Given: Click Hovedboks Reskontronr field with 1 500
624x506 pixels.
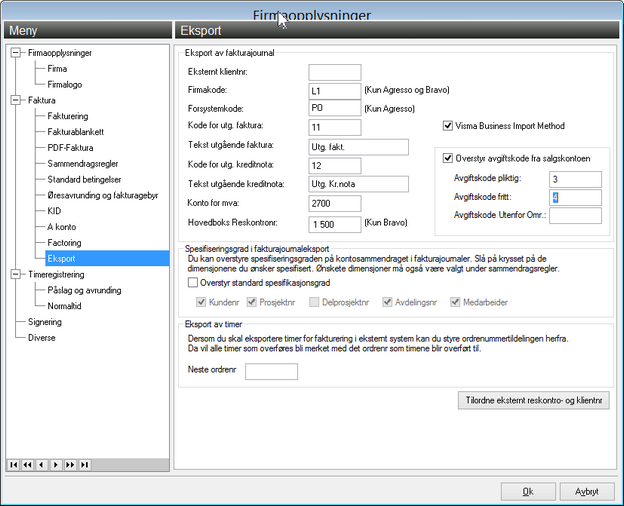Looking at the screenshot, I should [335, 225].
